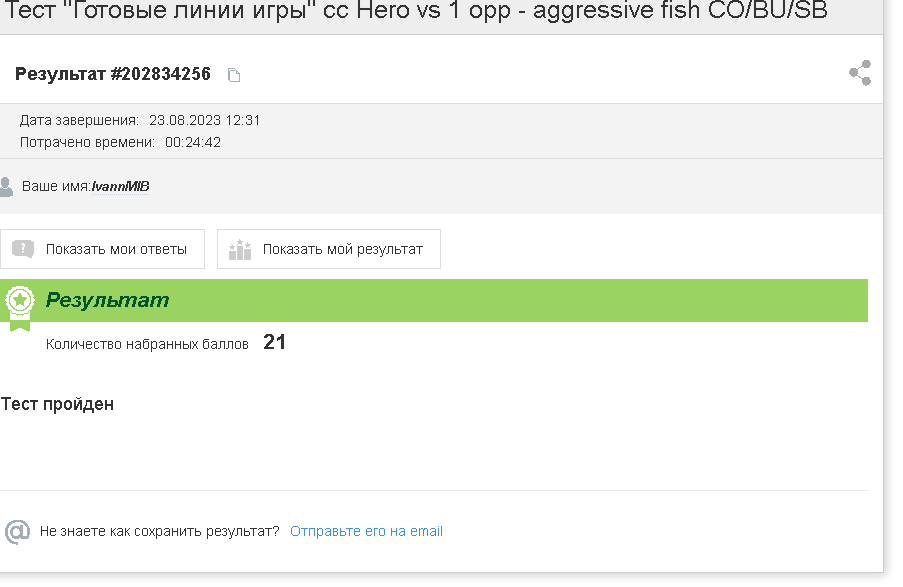Click the award ribbon badge icon

click(x=20, y=308)
